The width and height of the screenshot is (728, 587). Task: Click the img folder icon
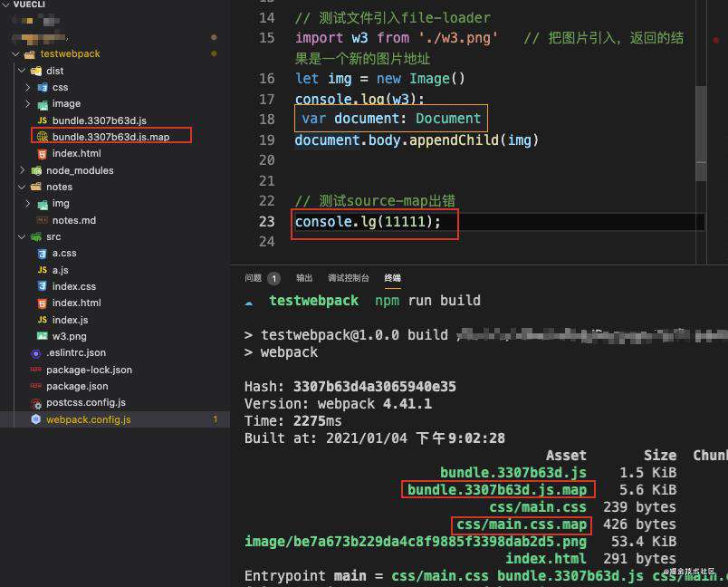tap(43, 204)
